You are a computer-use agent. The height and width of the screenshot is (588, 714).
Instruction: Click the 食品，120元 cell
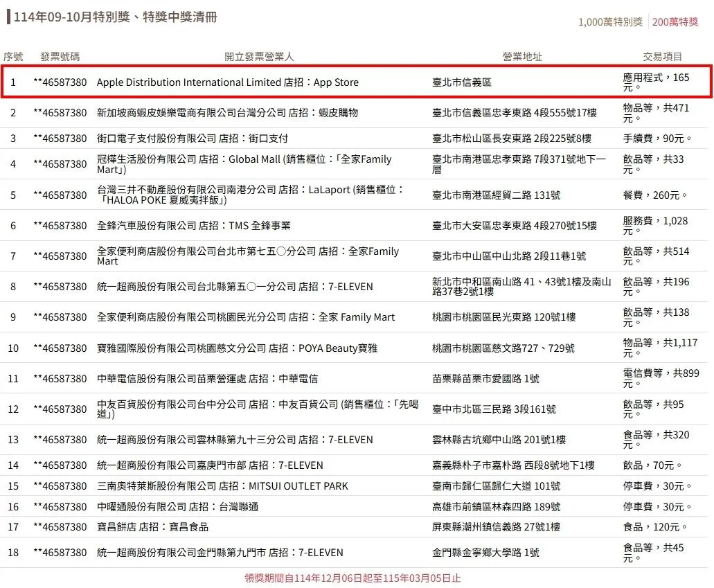[655, 527]
